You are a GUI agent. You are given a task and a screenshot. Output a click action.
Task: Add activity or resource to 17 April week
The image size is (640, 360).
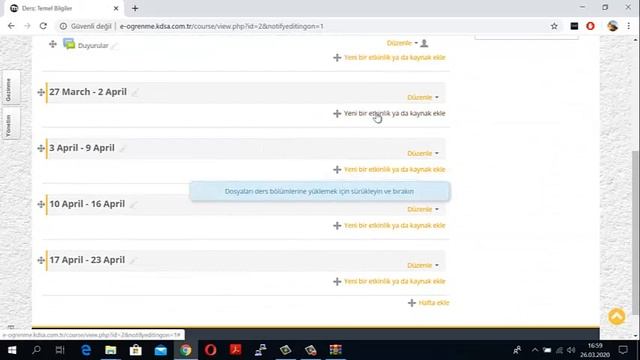click(389, 281)
